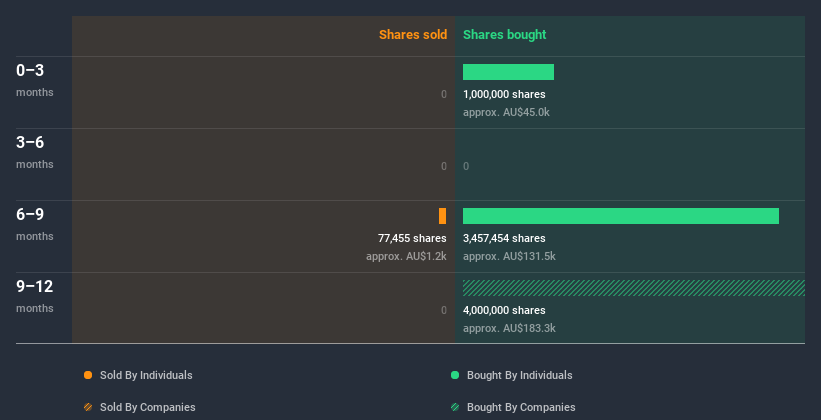821x420 pixels.
Task: Click the Shares bought column header
Action: 504,35
